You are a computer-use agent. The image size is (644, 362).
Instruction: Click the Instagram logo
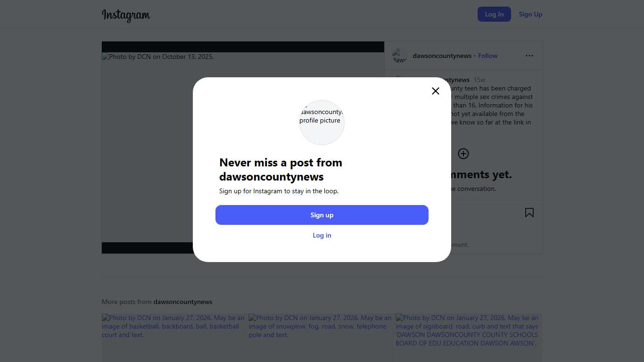[126, 15]
